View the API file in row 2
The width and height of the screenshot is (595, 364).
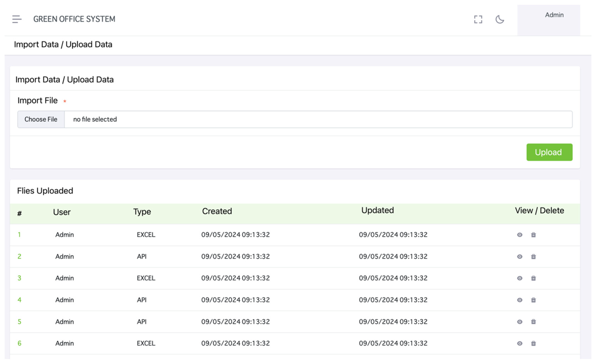pyautogui.click(x=519, y=256)
